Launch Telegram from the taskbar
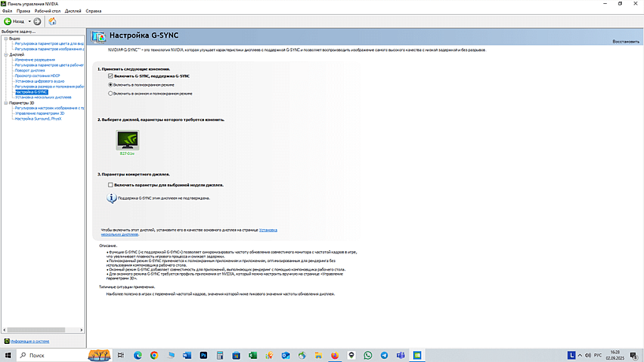644x362 pixels. click(x=383, y=356)
